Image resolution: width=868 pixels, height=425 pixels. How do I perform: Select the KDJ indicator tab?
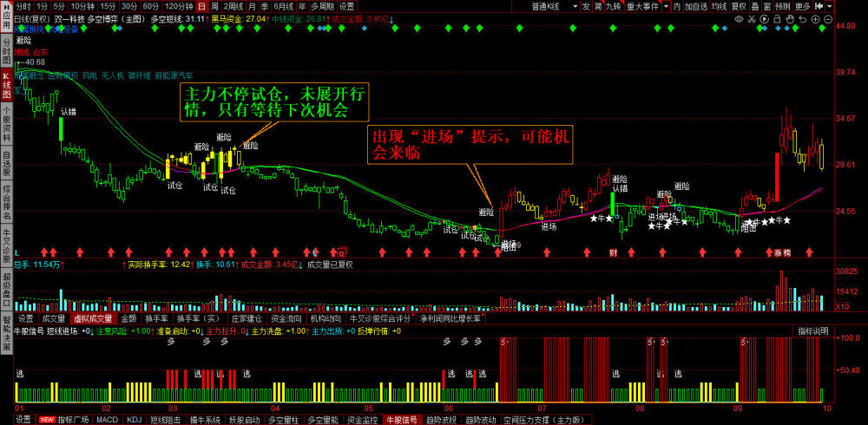click(135, 420)
